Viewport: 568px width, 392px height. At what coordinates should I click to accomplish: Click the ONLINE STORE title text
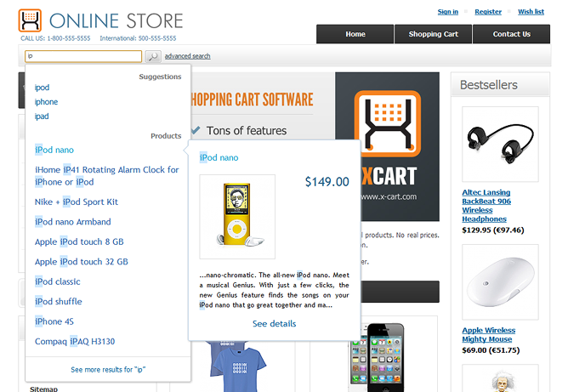[116, 20]
